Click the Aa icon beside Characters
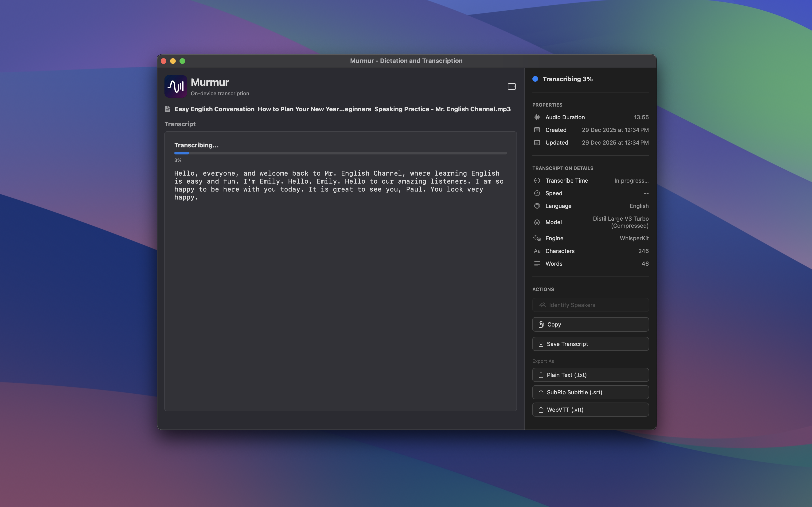The width and height of the screenshot is (812, 507). coord(537,251)
